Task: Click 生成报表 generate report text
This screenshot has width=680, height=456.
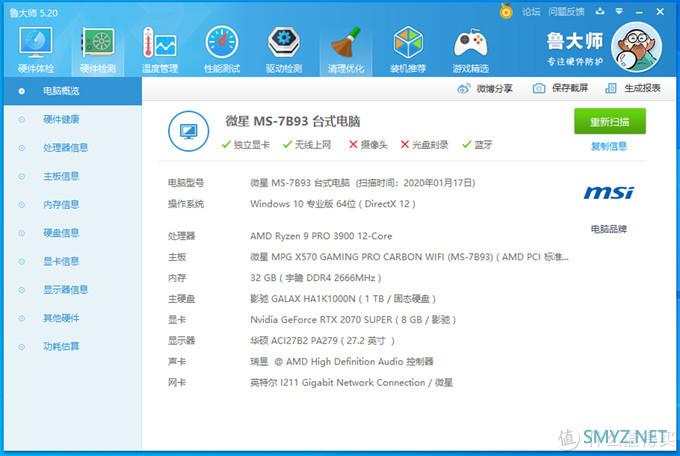Action: (x=642, y=88)
